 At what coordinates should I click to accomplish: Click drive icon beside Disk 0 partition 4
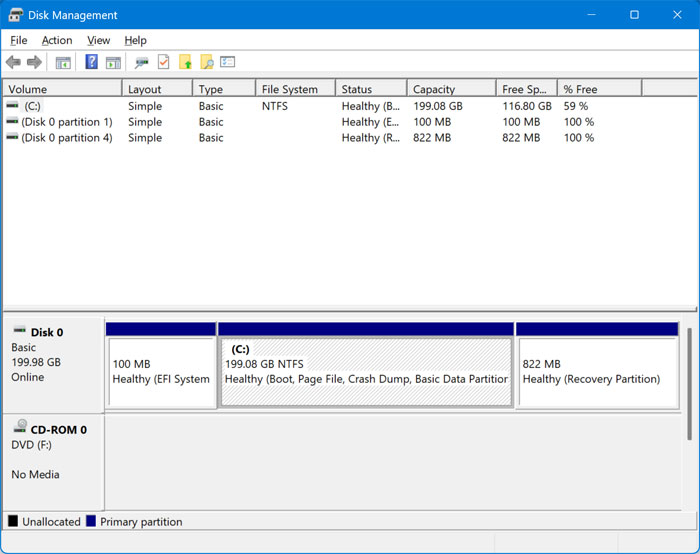click(x=12, y=137)
